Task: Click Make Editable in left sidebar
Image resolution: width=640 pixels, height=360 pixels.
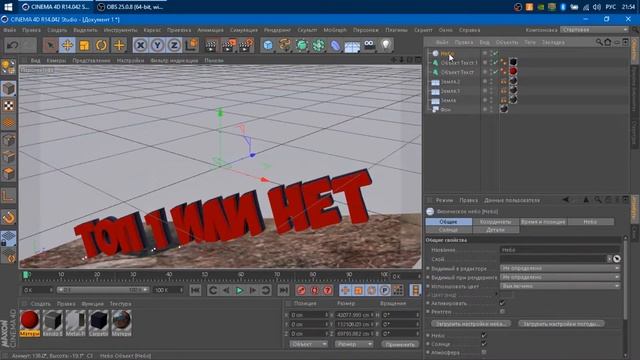Action: [8, 67]
